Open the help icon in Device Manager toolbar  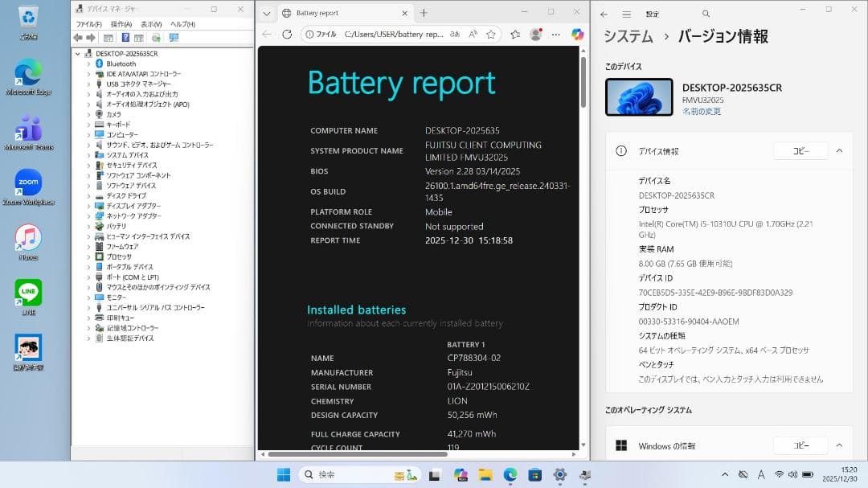(x=126, y=36)
